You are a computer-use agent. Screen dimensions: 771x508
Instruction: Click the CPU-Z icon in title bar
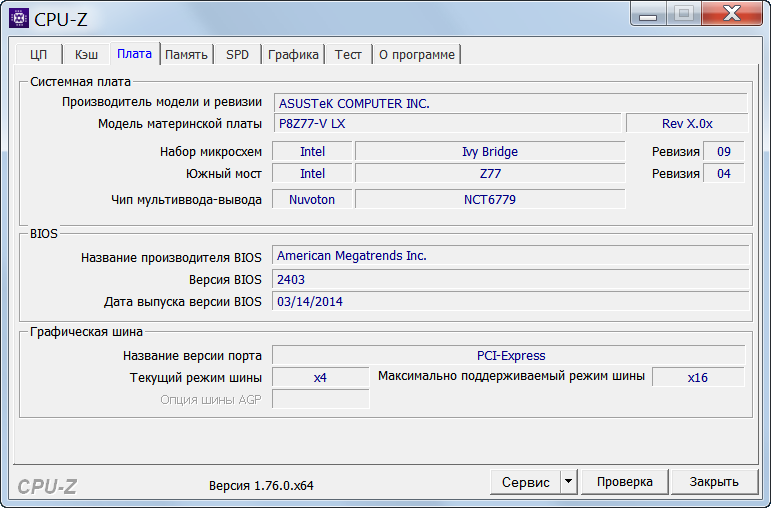coord(18,18)
